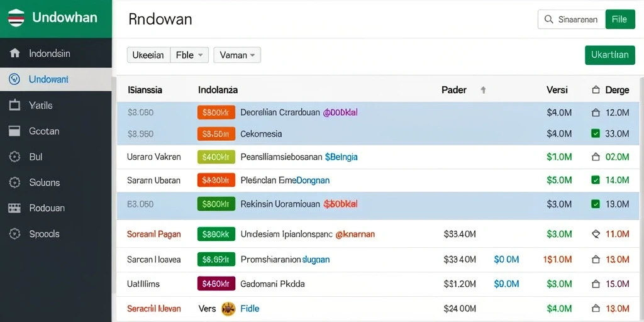Image resolution: width=644 pixels, height=322 pixels.
Task: Select Gcotan in the sidebar
Action: click(x=45, y=131)
